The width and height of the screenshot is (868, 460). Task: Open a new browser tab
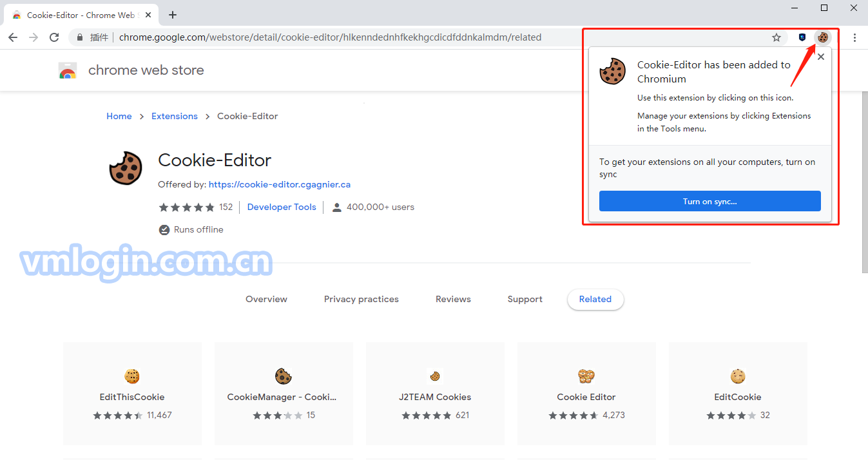pyautogui.click(x=173, y=15)
